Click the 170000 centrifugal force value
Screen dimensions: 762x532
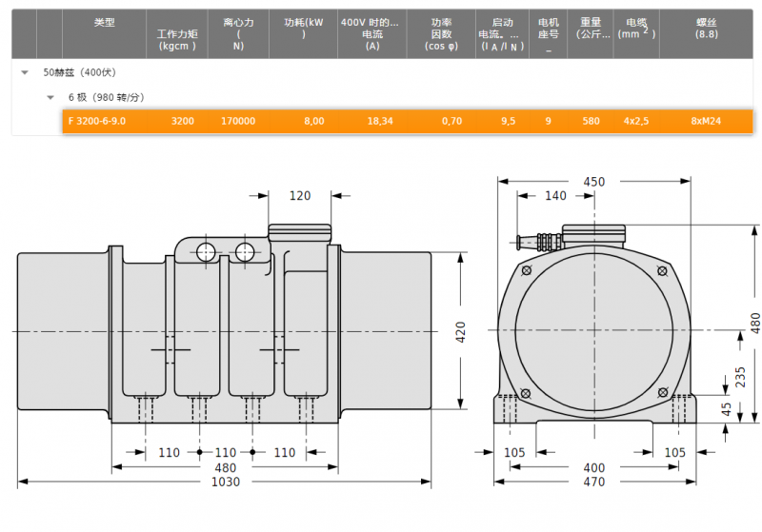(238, 121)
